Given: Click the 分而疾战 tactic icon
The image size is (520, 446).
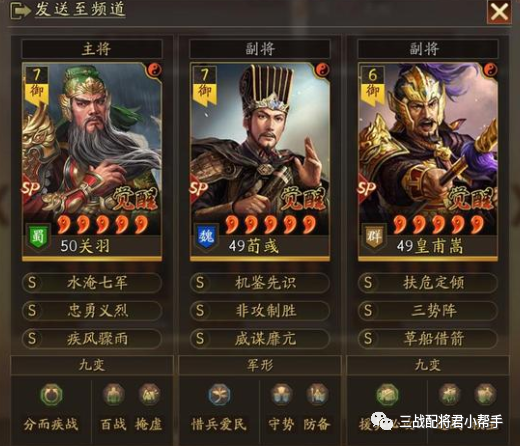Looking at the screenshot, I should click(x=51, y=395).
